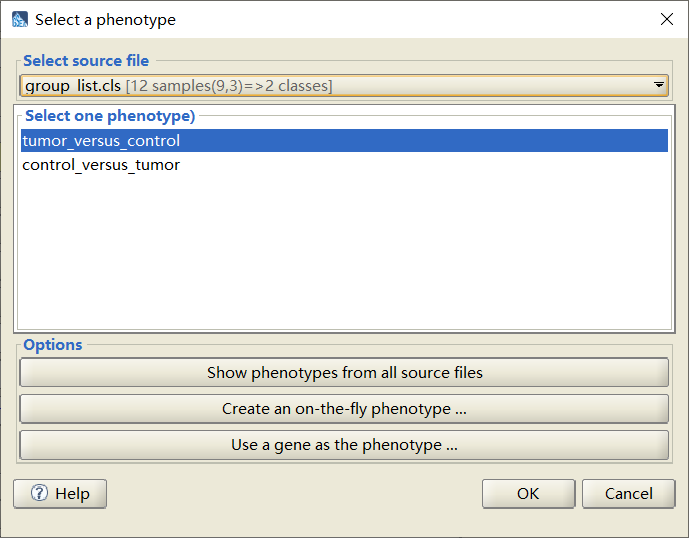Image resolution: width=689 pixels, height=538 pixels.
Task: Click Use a gene as the phenotype
Action: tap(344, 445)
